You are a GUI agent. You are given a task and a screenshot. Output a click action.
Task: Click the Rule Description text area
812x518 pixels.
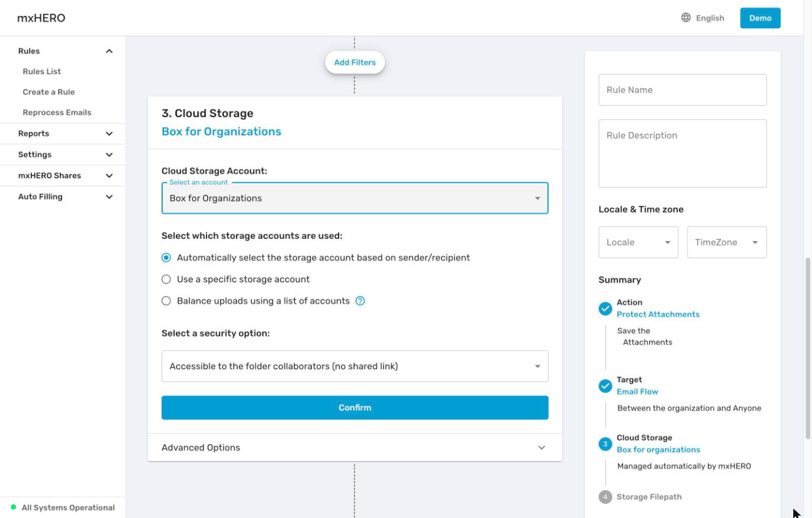click(682, 154)
